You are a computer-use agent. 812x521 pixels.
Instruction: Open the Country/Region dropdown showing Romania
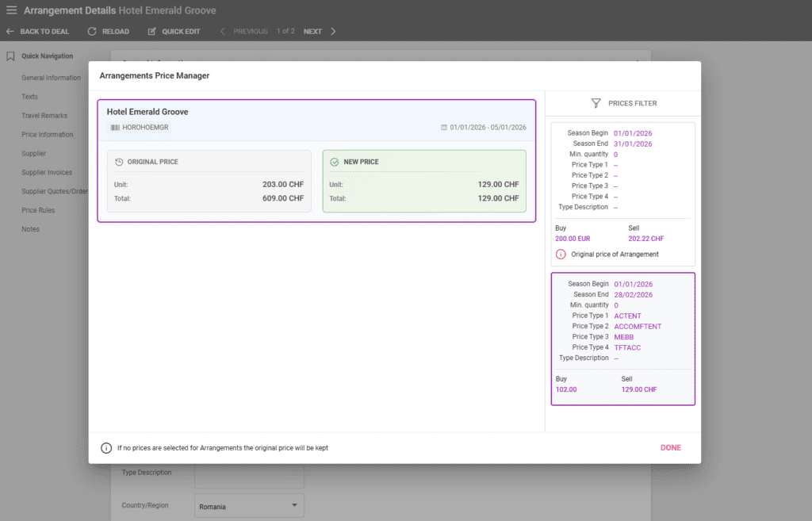point(249,505)
